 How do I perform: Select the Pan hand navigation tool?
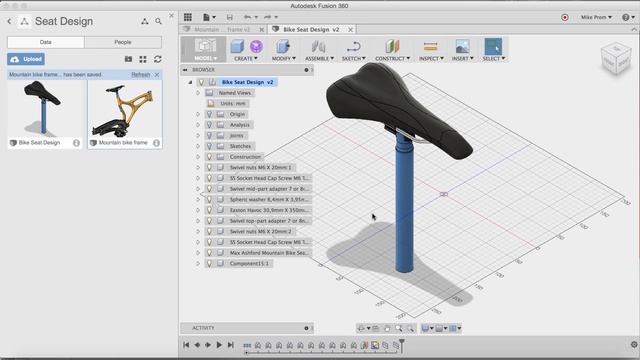coord(387,328)
